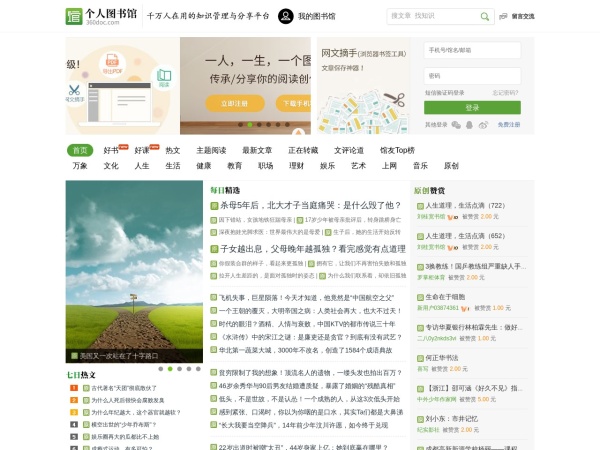Sign in with the WeChat icon

tap(456, 125)
